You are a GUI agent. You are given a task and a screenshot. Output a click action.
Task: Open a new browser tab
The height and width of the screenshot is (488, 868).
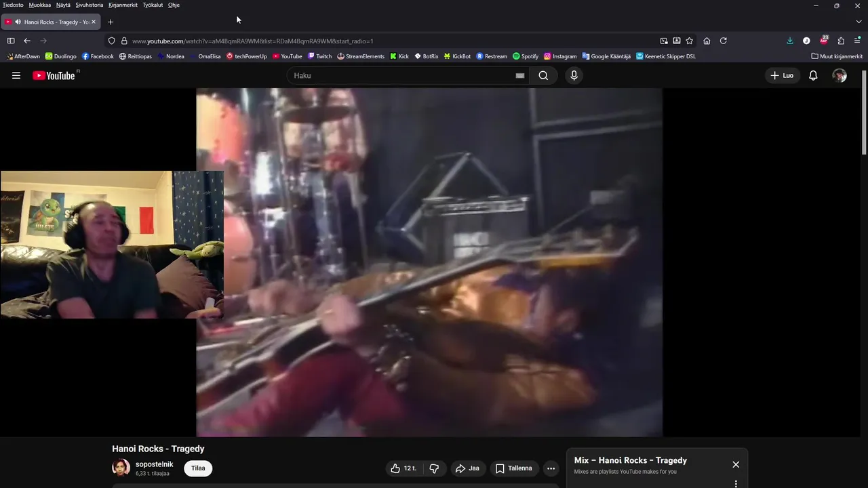tap(111, 22)
